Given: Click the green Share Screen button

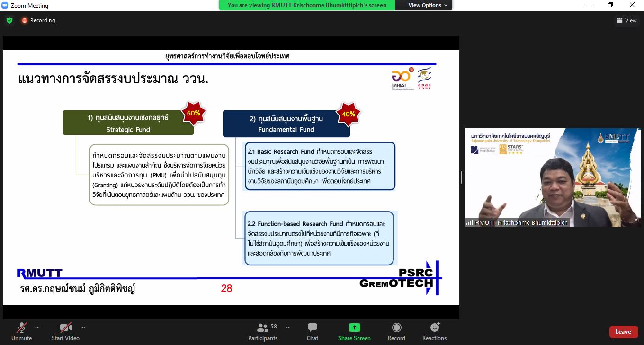Looking at the screenshot, I should click(354, 332).
